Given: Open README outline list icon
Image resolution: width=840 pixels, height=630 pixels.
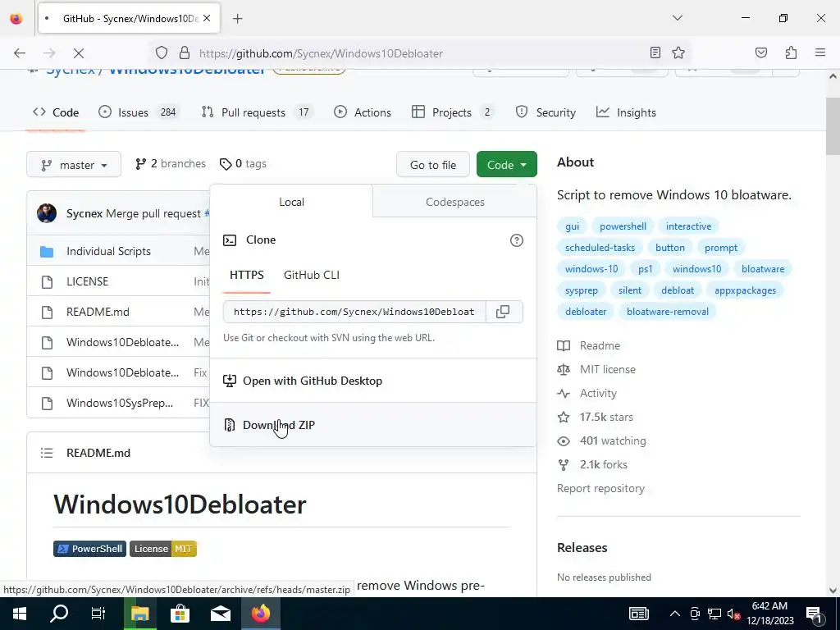Looking at the screenshot, I should [47, 453].
